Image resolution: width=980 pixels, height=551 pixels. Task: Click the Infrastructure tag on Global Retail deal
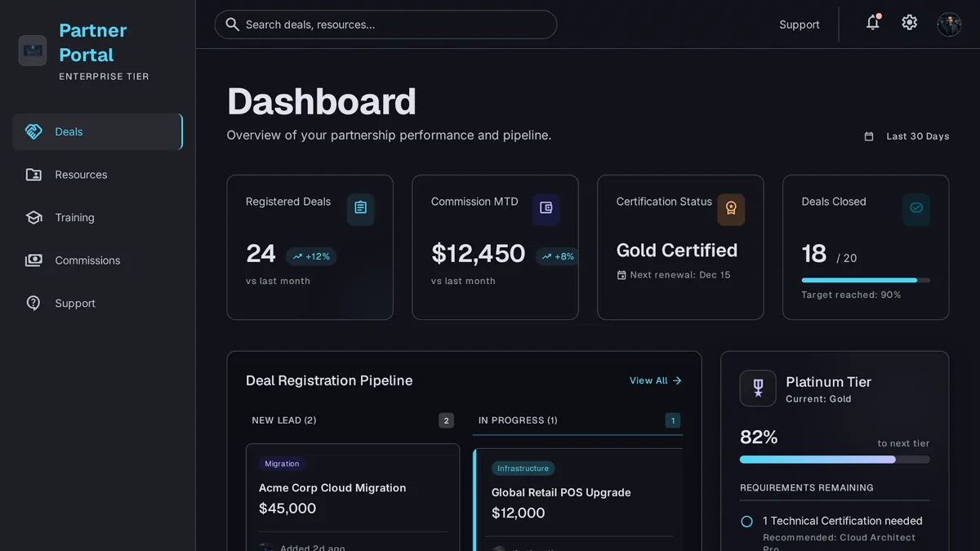[523, 469]
